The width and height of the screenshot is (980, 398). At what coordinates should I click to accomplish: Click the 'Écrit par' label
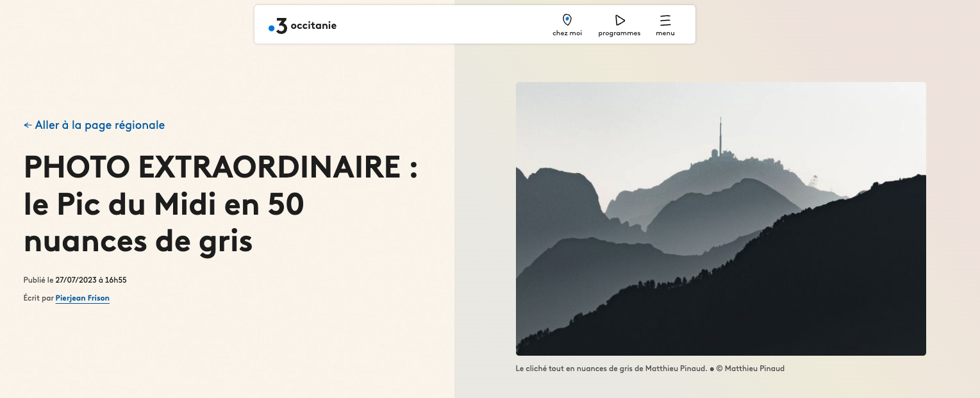pos(38,298)
